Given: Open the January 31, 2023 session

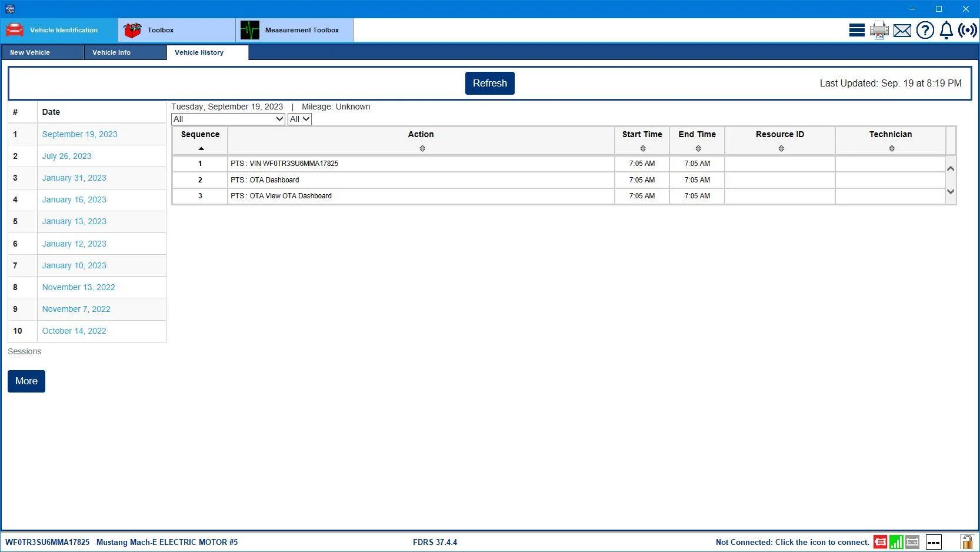Looking at the screenshot, I should click(x=74, y=178).
